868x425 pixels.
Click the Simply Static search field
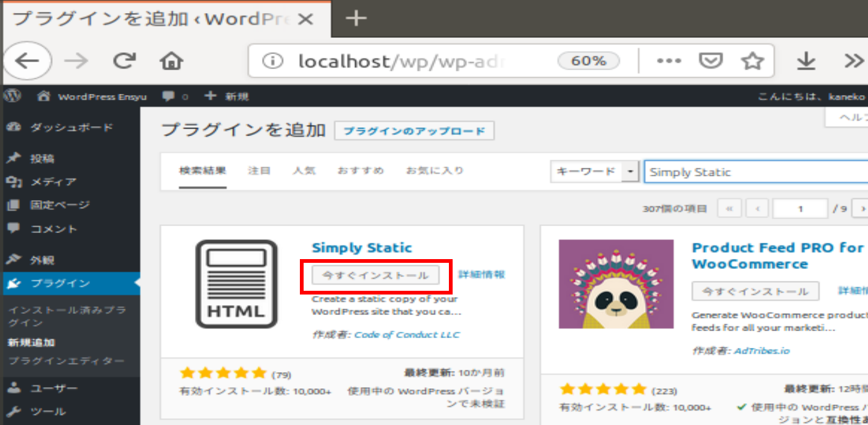pyautogui.click(x=756, y=172)
